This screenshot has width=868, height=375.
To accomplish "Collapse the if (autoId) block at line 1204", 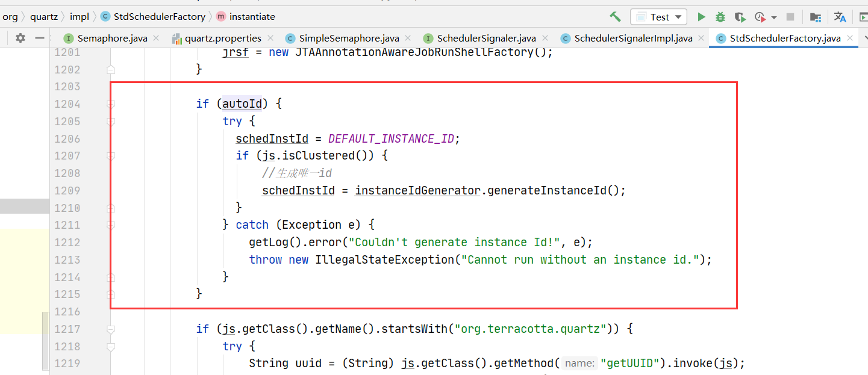I will tap(111, 104).
